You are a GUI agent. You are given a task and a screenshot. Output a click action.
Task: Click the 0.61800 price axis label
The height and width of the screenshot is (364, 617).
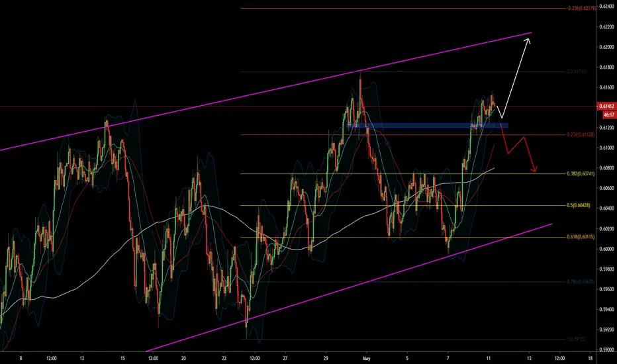coord(606,68)
